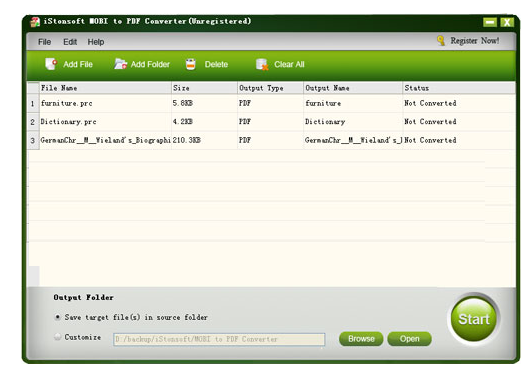This screenshot has width=530, height=371.
Task: Click the Browse button
Action: [x=361, y=339]
